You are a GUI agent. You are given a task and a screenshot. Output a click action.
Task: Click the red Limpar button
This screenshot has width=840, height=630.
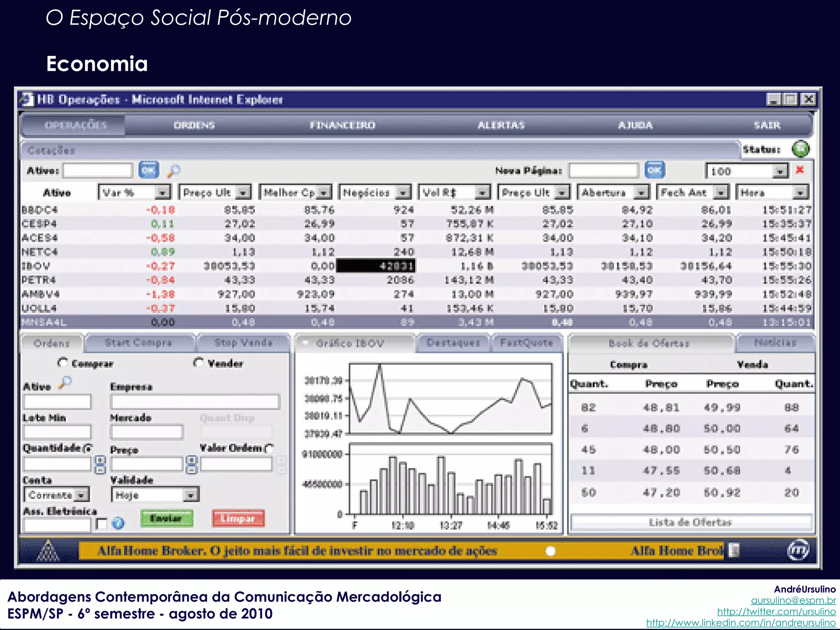click(x=238, y=518)
